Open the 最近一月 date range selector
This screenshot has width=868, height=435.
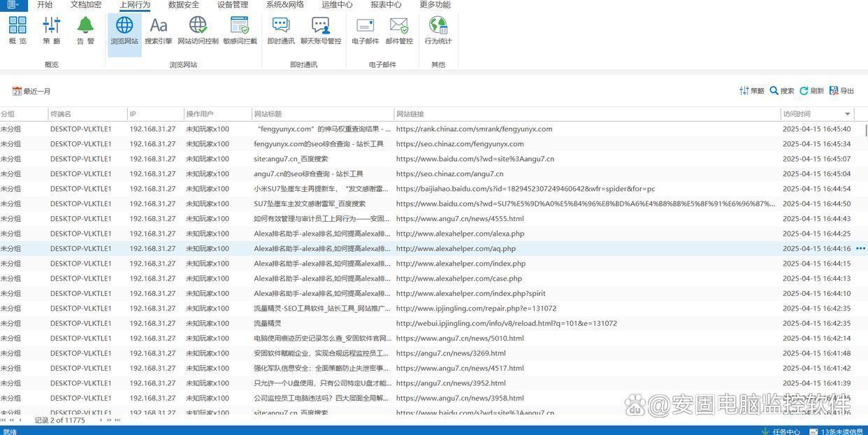coord(31,92)
